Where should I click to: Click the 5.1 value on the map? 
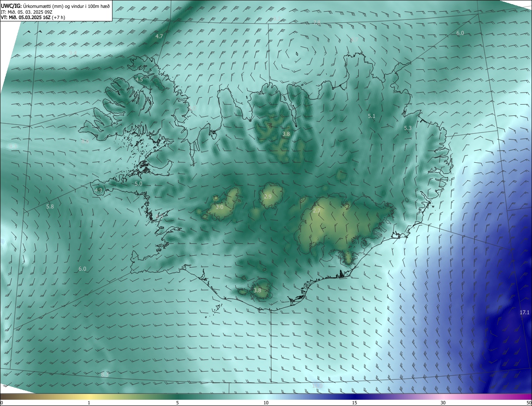[x=372, y=116]
